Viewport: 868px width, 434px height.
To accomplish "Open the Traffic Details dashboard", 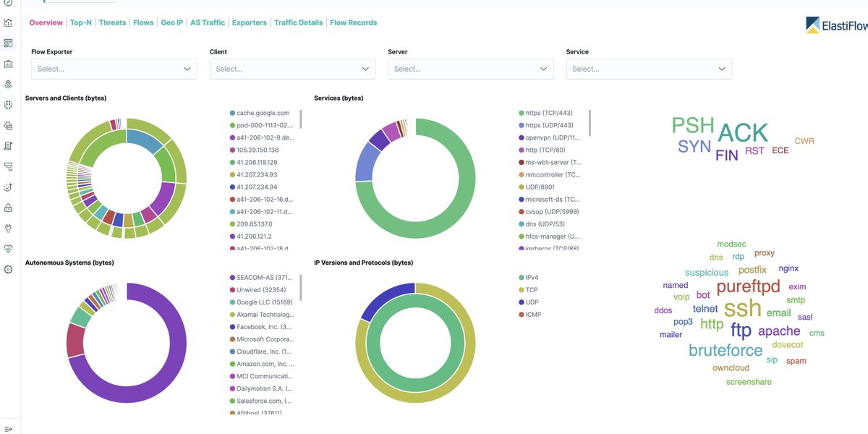I will pyautogui.click(x=298, y=22).
